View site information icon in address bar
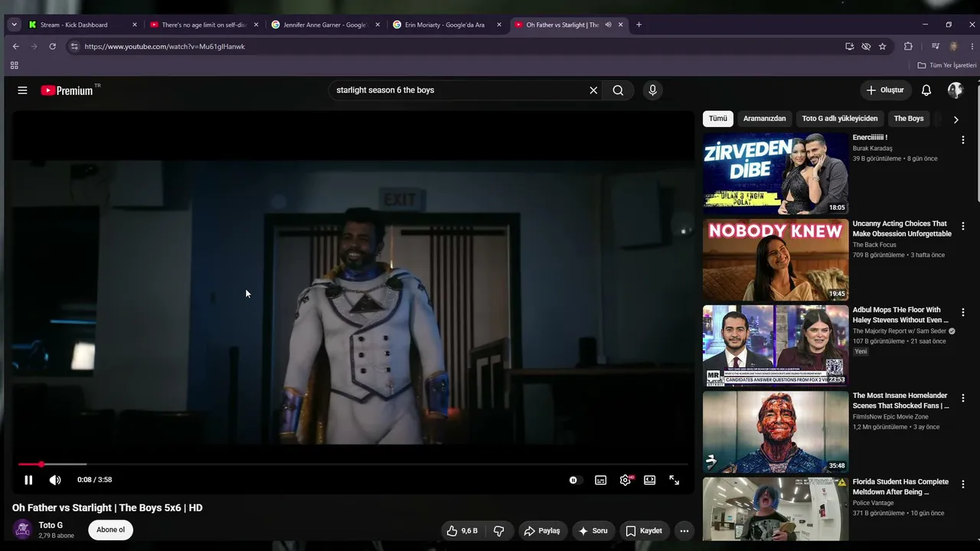The height and width of the screenshot is (551, 980). [74, 47]
